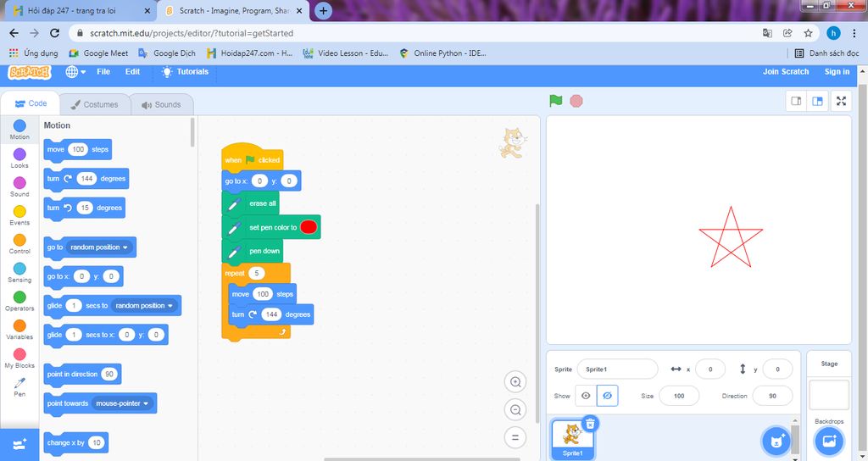Viewport: 868px width, 461px height.
Task: Open the go to random position dropdown
Action: (99, 247)
